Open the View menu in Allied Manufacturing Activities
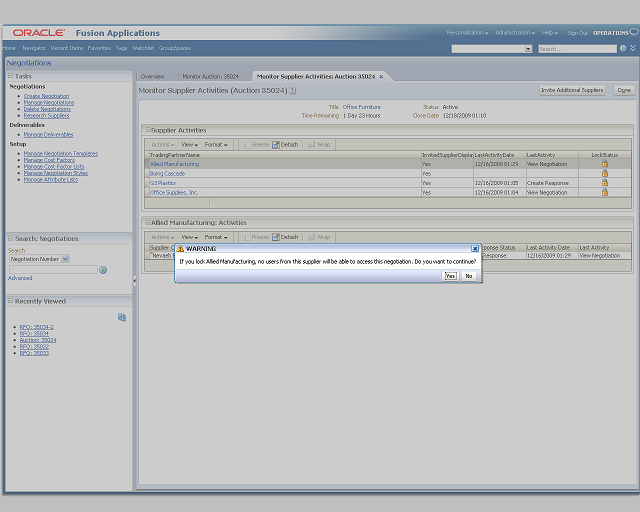The width and height of the screenshot is (640, 512). click(x=189, y=237)
